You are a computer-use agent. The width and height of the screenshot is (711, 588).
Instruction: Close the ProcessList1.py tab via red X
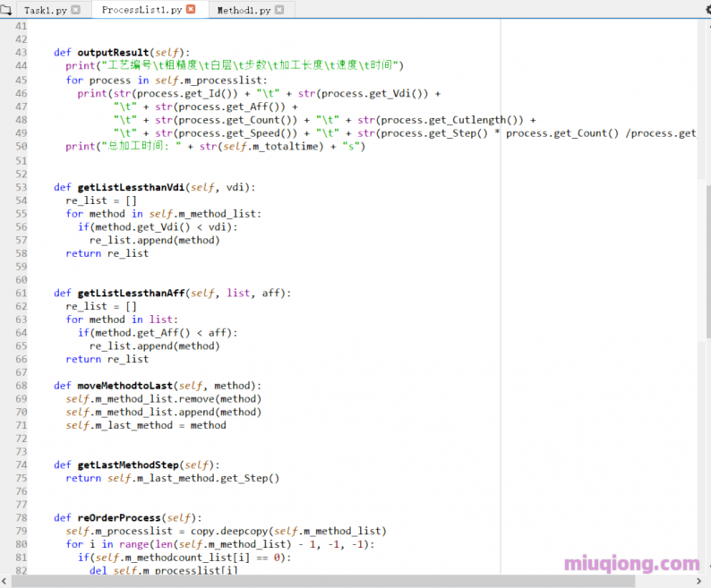click(x=189, y=10)
